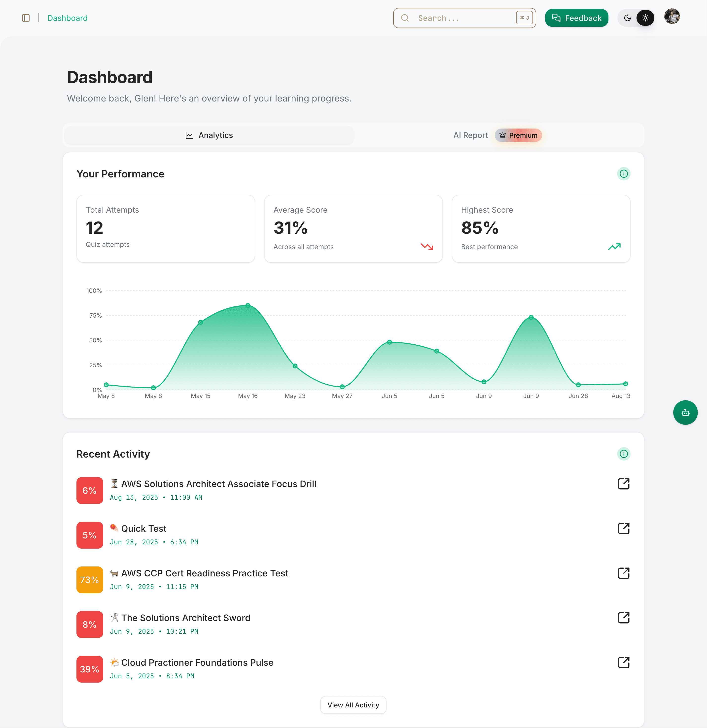
Task: Click Your Performance info icon
Action: (x=623, y=173)
